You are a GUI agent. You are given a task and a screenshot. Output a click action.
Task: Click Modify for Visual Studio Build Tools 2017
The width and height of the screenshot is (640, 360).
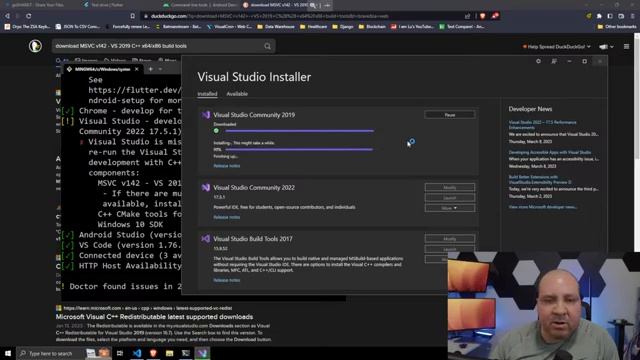450,239
